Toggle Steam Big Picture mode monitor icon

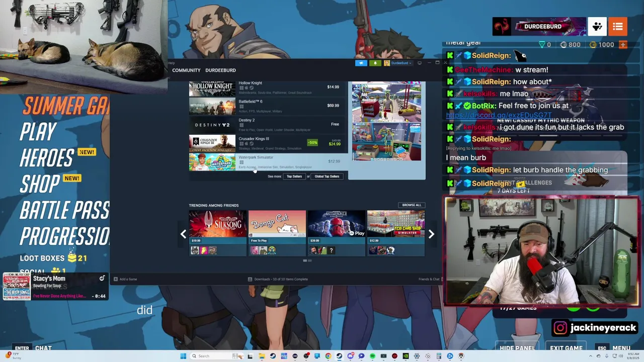pyautogui.click(x=420, y=63)
